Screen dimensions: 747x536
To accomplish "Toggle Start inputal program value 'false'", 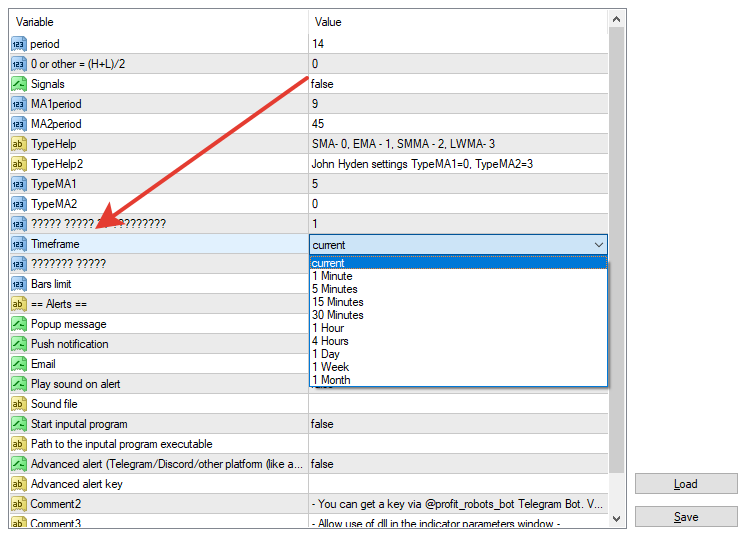I will [458, 424].
